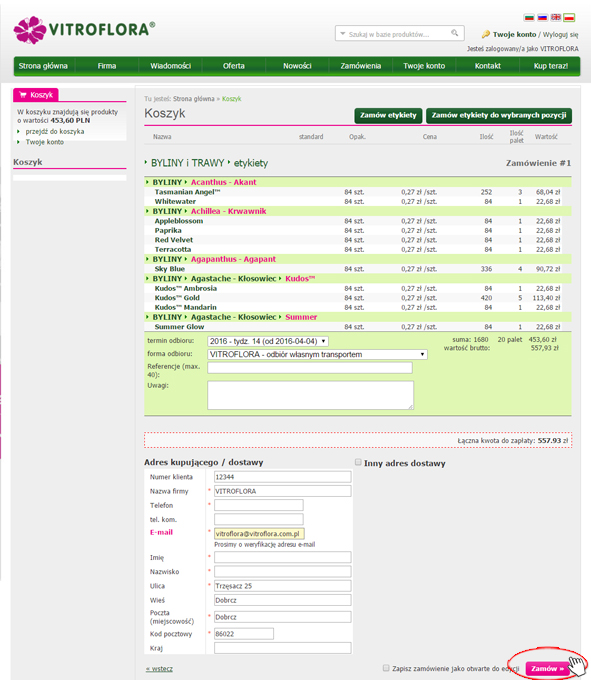Click the magnifier search icon

point(454,33)
